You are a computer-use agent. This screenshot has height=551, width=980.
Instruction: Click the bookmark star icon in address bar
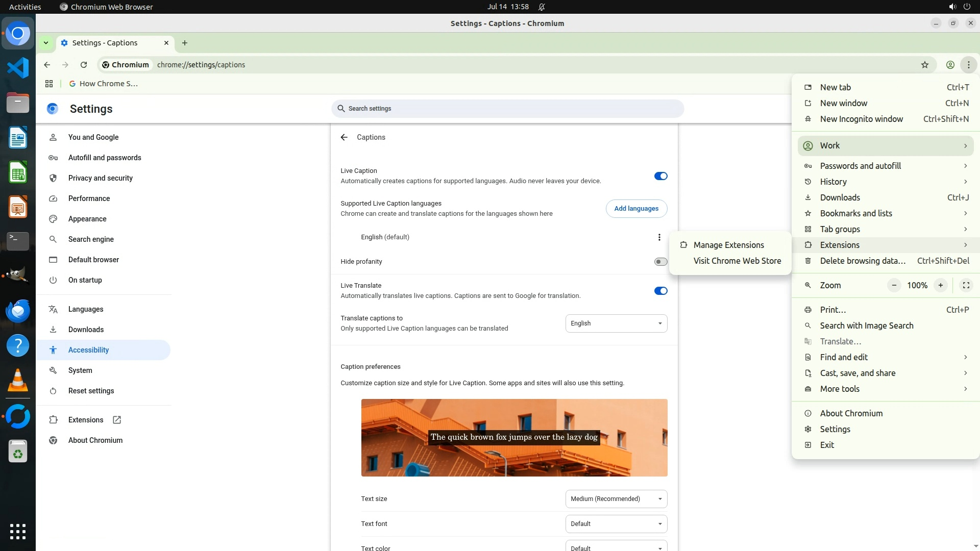[924, 65]
